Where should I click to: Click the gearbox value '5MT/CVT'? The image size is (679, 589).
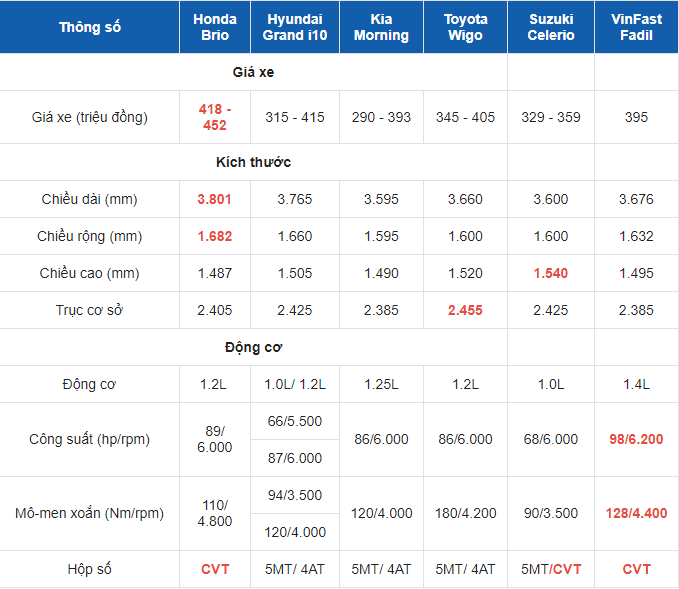tap(551, 569)
